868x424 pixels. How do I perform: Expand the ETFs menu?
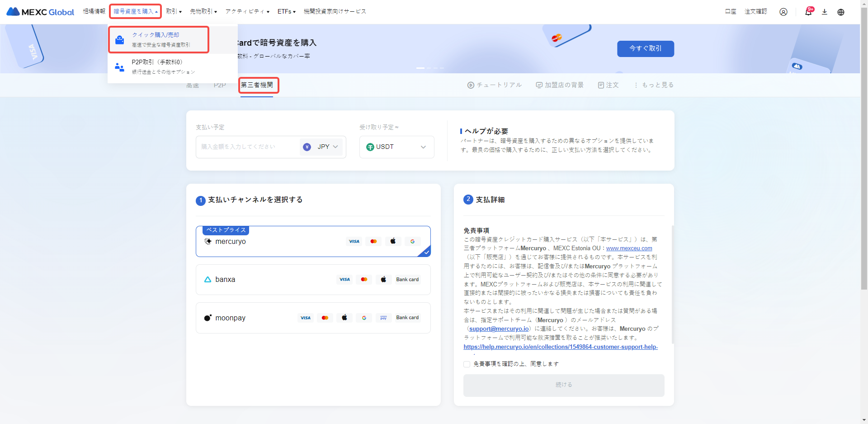[286, 12]
